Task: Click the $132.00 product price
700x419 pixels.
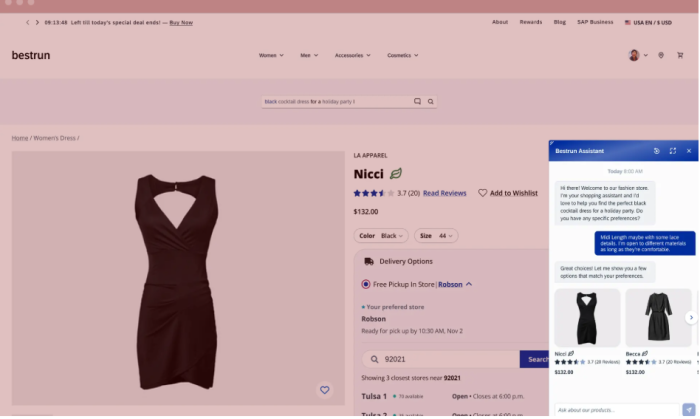Action: [x=366, y=212]
